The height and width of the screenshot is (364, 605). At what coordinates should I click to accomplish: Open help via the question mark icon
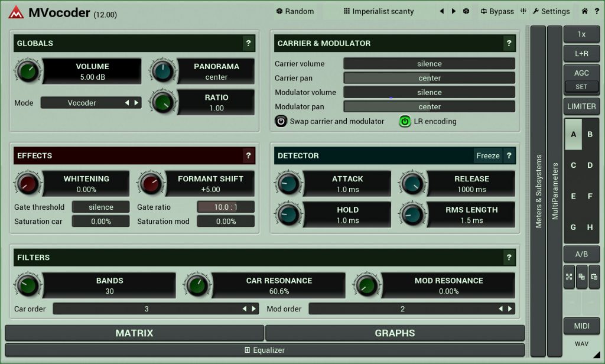tap(597, 11)
